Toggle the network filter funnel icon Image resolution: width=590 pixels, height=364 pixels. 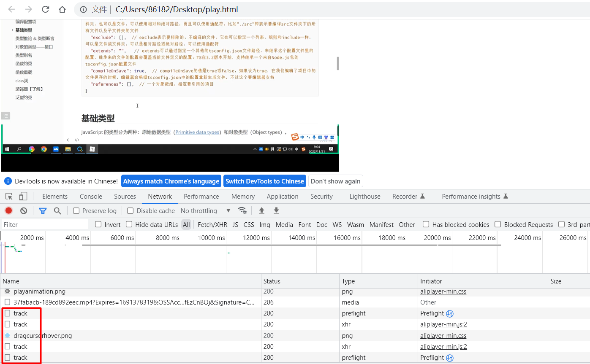[x=43, y=210]
